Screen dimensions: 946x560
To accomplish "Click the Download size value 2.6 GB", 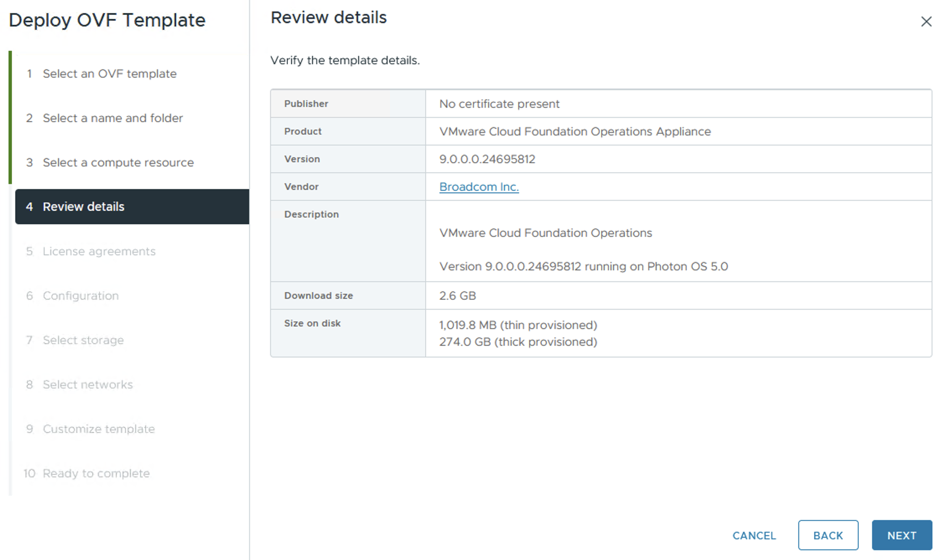I will [457, 296].
